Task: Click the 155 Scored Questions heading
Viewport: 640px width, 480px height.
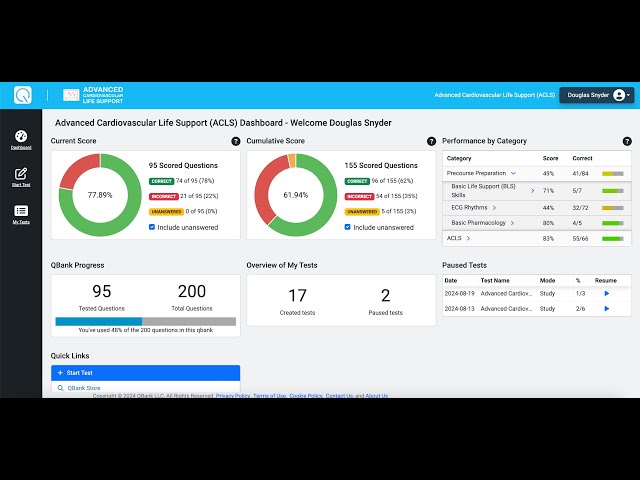Action: (x=381, y=165)
